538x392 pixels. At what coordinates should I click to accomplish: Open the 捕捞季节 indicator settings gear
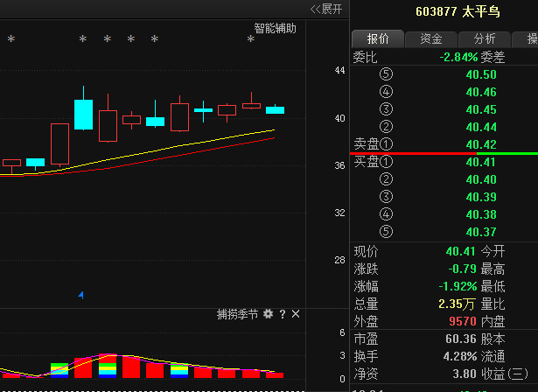268,314
